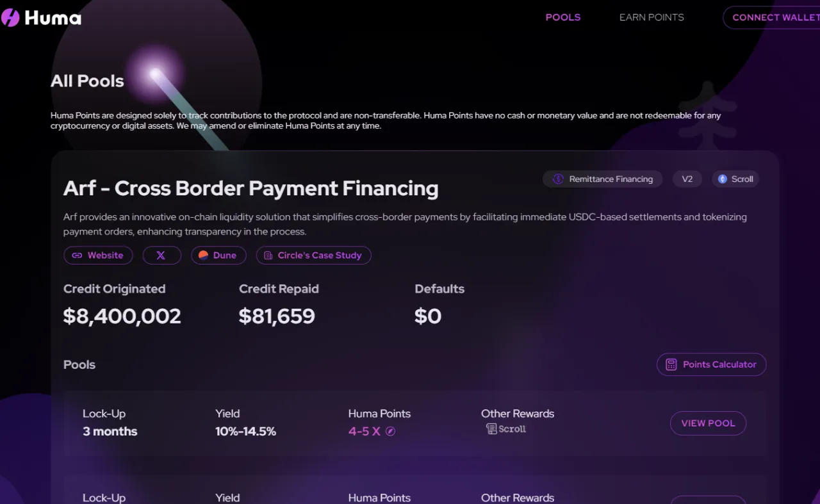Click the Huma wordmark text
Screen dimensions: 820x504
[x=53, y=18]
